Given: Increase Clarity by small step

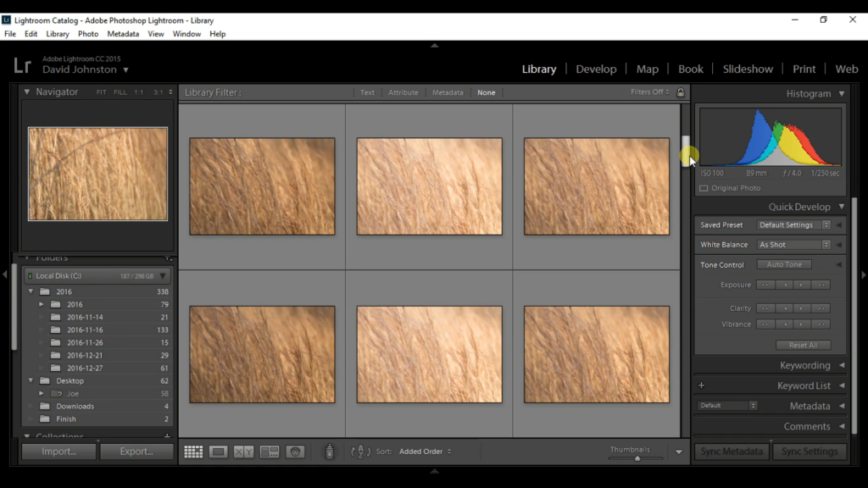Looking at the screenshot, I should coord(802,308).
